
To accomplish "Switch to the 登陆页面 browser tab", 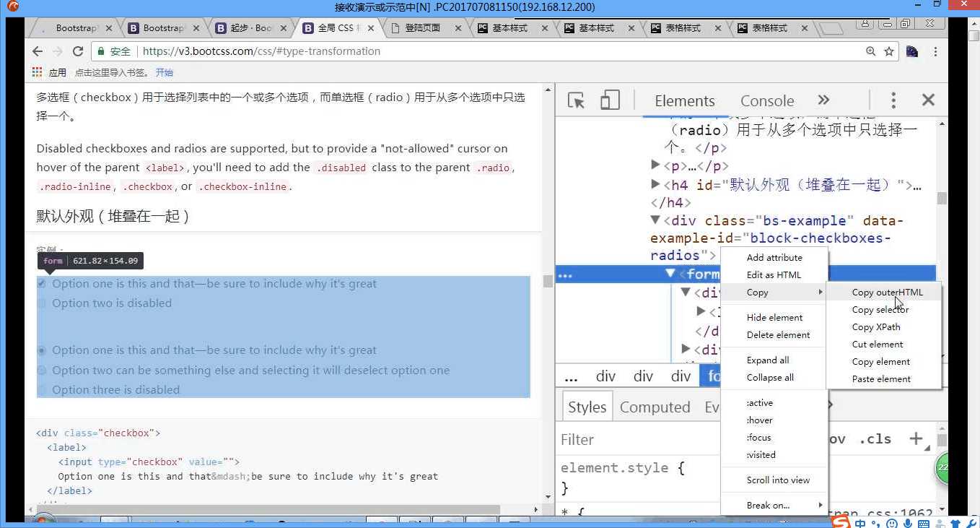I will tap(422, 28).
